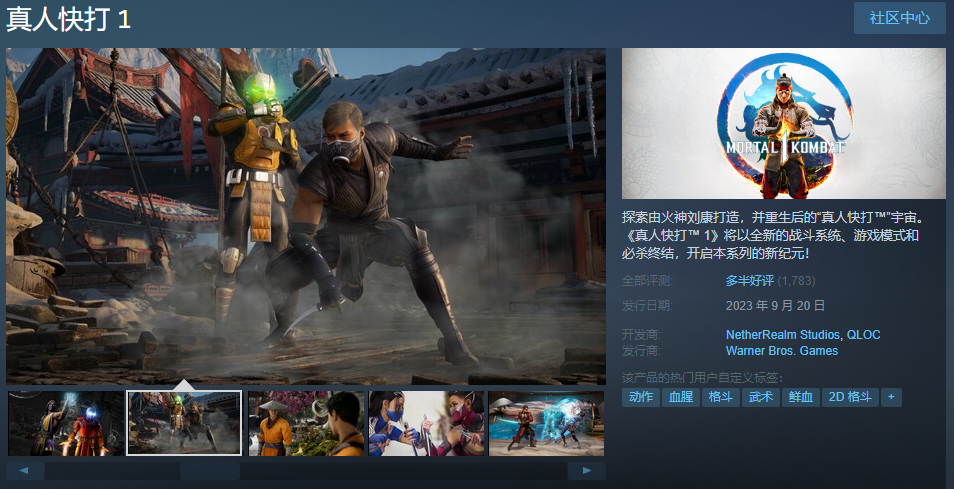
Task: Open the 多半好评 review summary link
Action: 750,280
